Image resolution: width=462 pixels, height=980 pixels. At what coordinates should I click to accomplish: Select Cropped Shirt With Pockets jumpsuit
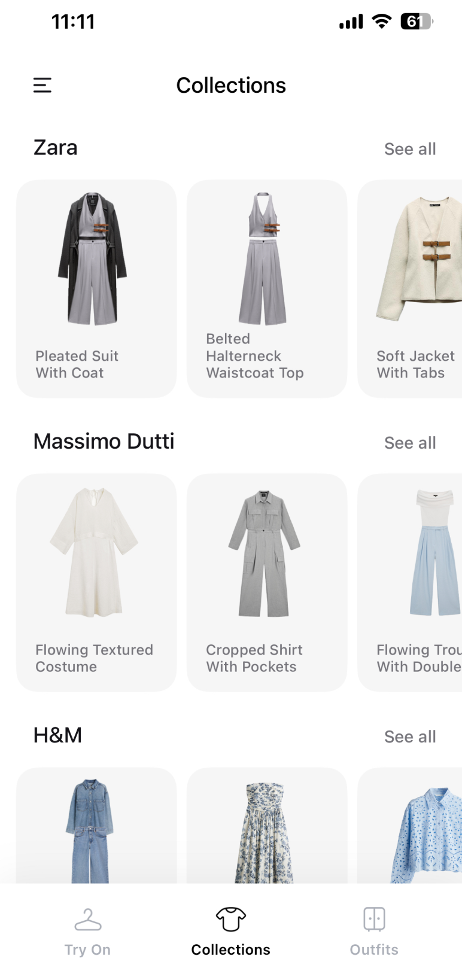click(267, 583)
